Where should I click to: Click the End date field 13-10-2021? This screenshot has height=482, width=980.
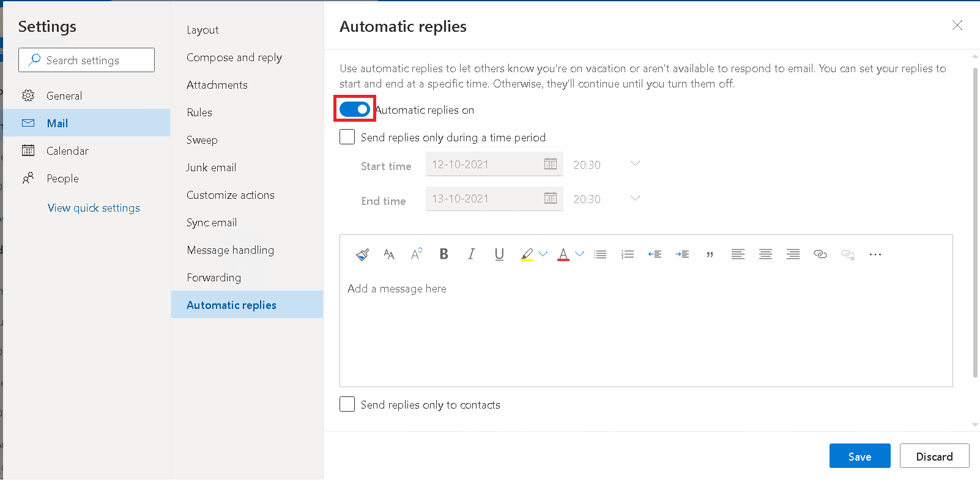[x=494, y=198]
